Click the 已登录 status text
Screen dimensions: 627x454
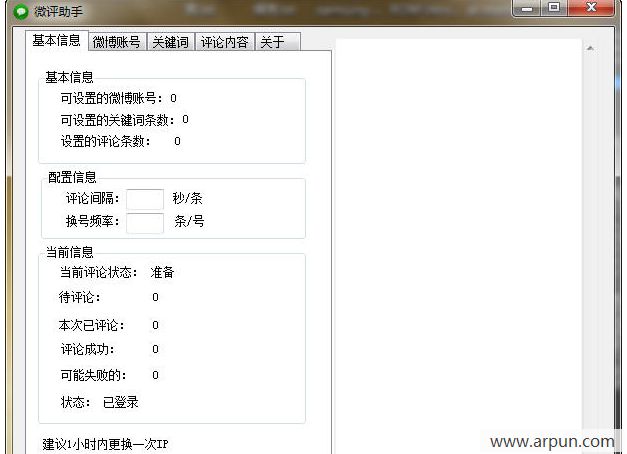(x=121, y=402)
